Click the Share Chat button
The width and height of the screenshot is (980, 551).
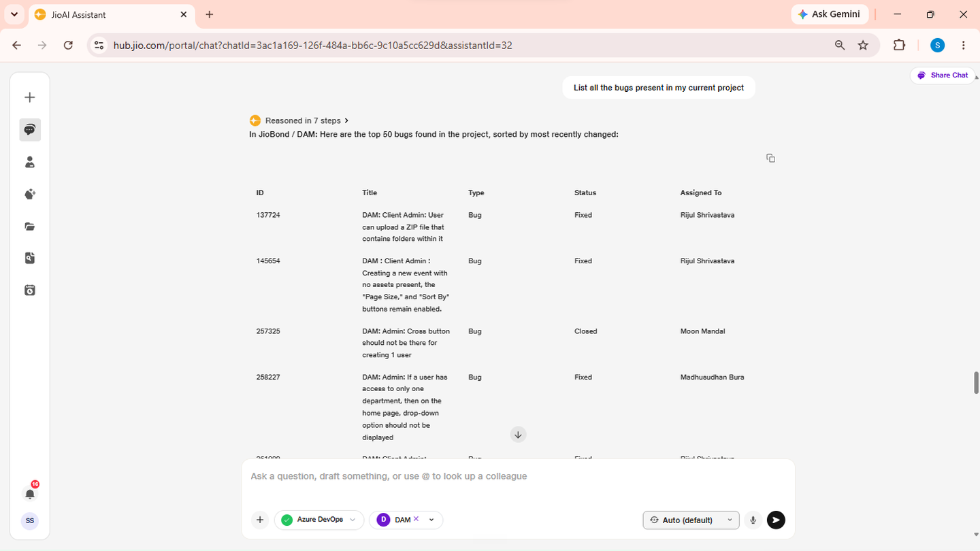[943, 76]
